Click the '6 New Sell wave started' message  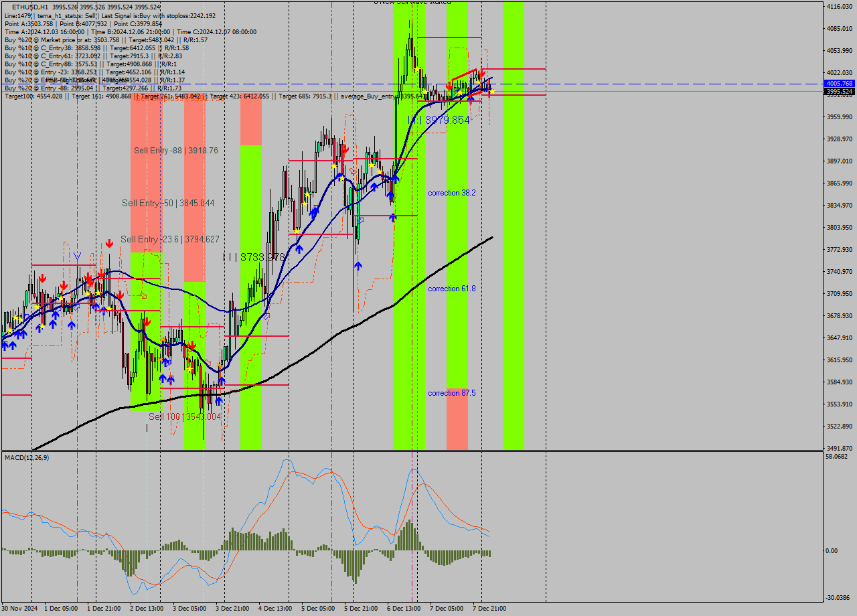[x=412, y=3]
